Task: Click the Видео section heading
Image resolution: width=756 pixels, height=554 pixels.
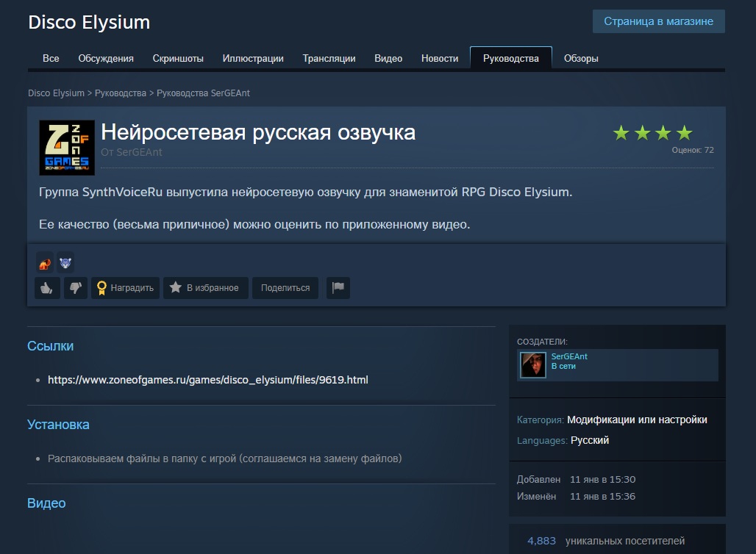Action: [x=46, y=503]
